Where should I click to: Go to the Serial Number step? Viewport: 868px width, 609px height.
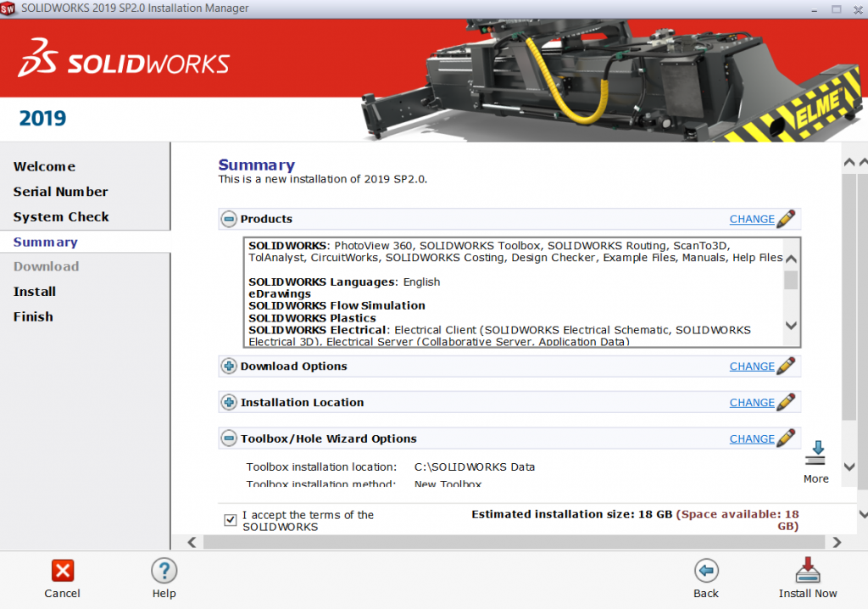coord(60,191)
